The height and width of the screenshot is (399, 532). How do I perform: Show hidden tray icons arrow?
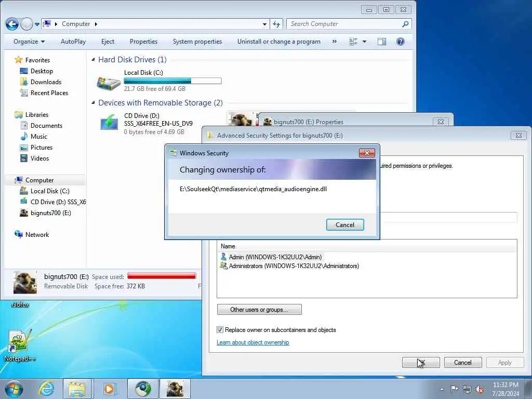[x=442, y=390]
